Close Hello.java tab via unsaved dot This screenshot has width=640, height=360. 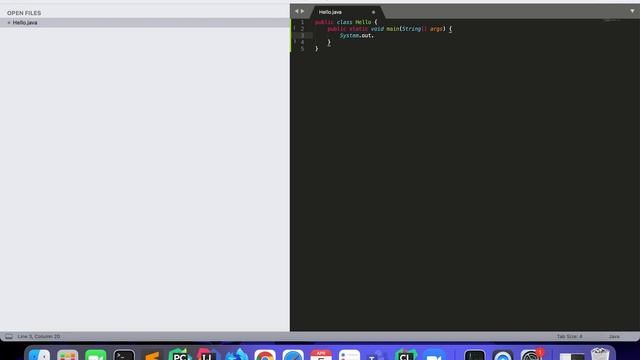click(373, 12)
